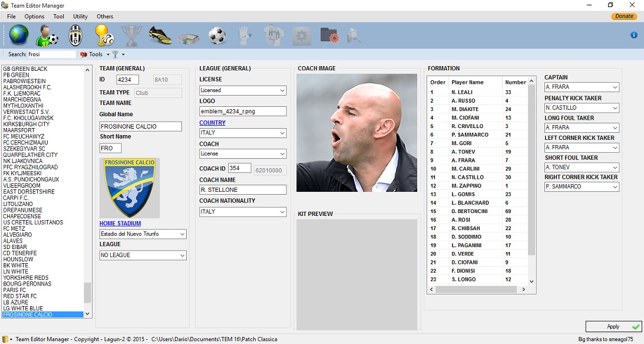This screenshot has height=344, width=644.
Task: Click the Apply button
Action: 613,326
